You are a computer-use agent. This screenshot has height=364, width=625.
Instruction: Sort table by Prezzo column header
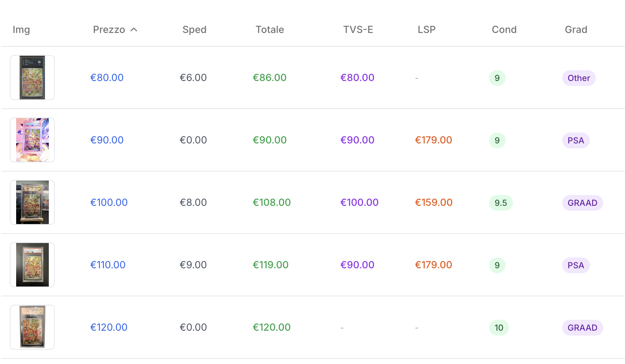pos(109,30)
